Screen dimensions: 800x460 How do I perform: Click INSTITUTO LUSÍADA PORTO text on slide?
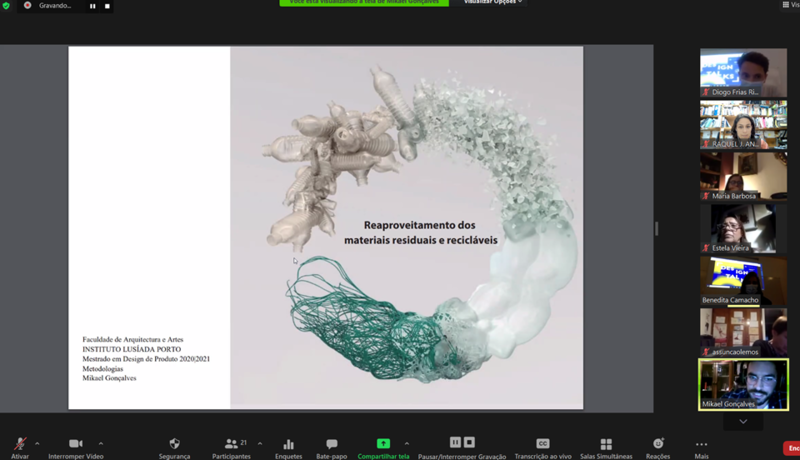coord(132,349)
